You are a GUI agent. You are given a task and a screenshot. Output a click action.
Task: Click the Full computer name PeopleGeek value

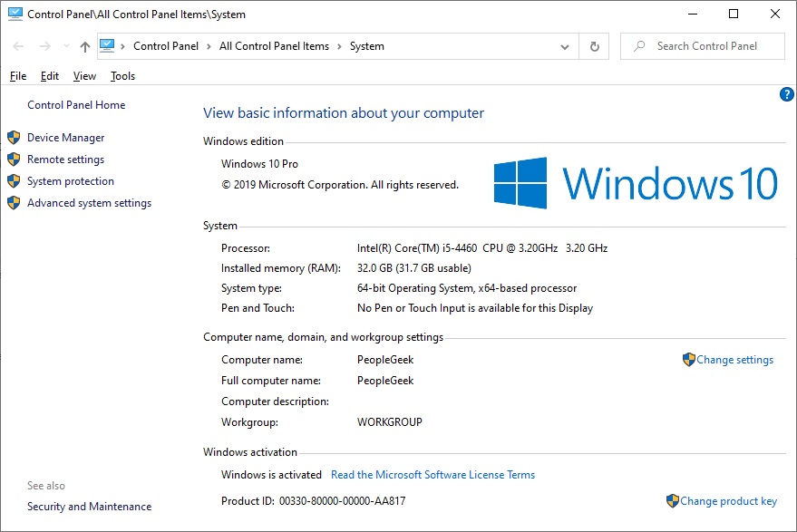point(385,381)
